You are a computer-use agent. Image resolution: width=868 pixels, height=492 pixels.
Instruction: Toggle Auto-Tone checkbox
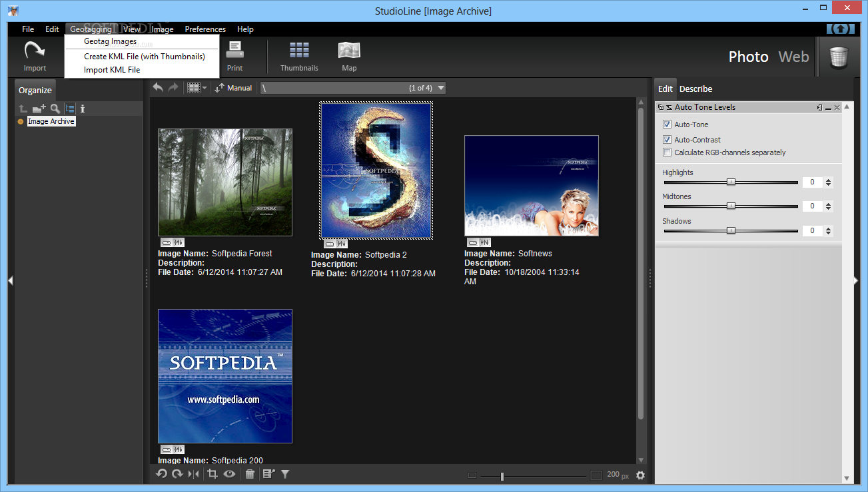(x=667, y=124)
